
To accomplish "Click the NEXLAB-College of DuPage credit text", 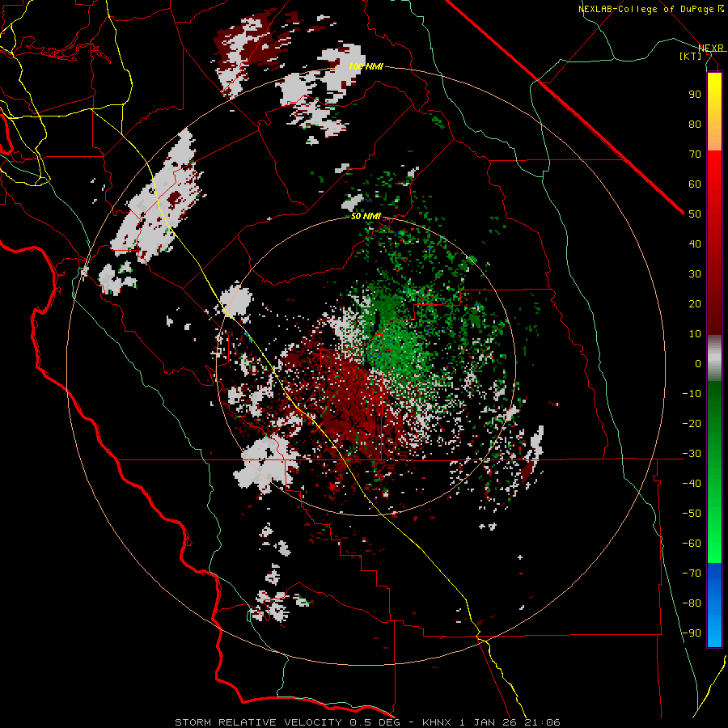I will (645, 9).
